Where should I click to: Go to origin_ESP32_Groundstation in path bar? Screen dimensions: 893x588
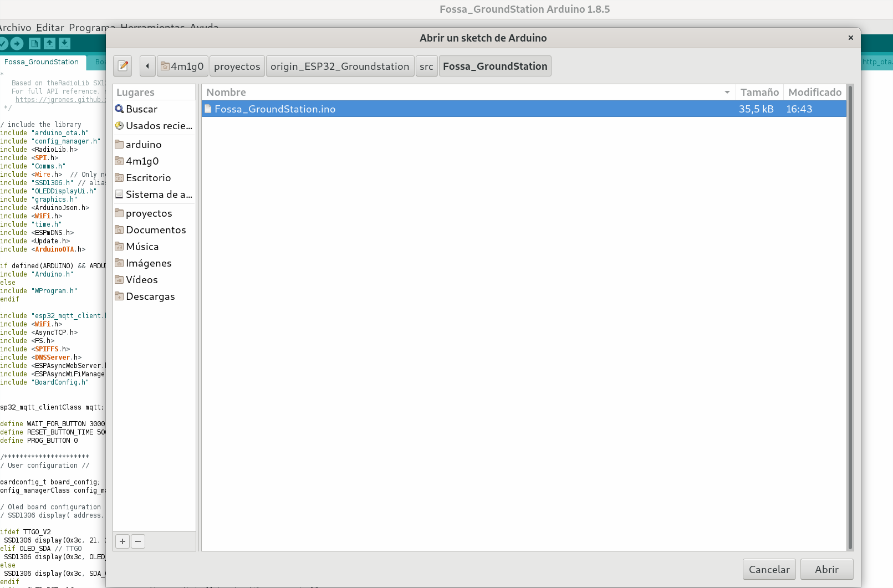tap(340, 66)
